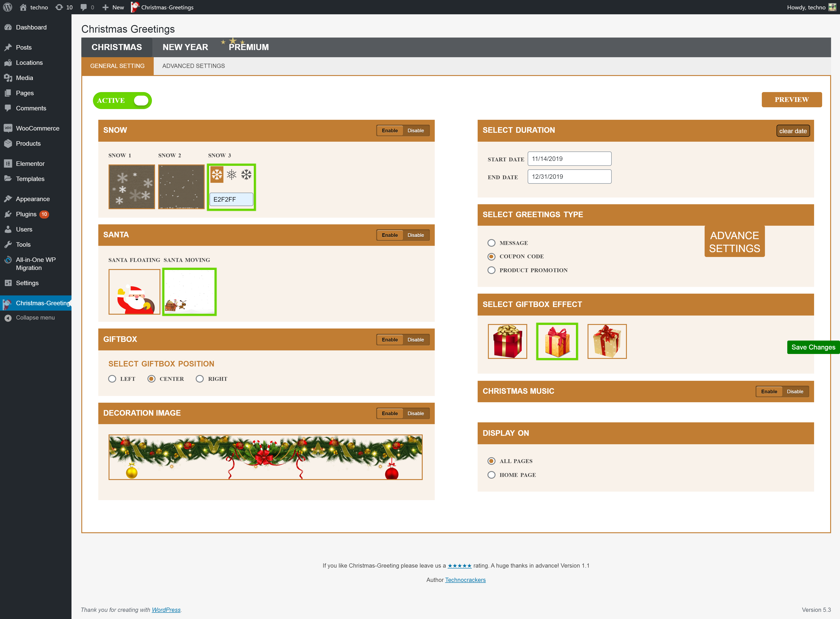Toggle the ACTIVE switch
The image size is (840, 619).
pyautogui.click(x=122, y=100)
